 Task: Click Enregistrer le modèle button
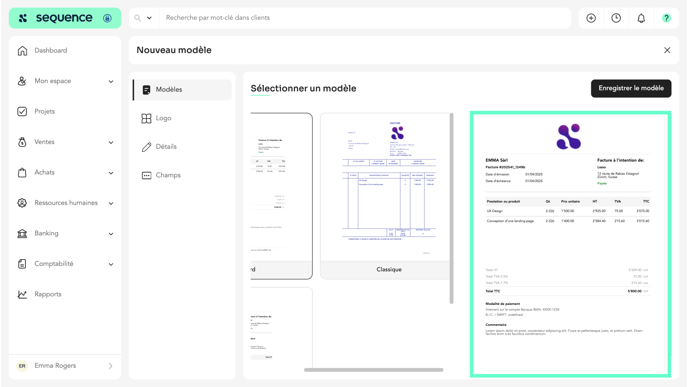coord(631,88)
